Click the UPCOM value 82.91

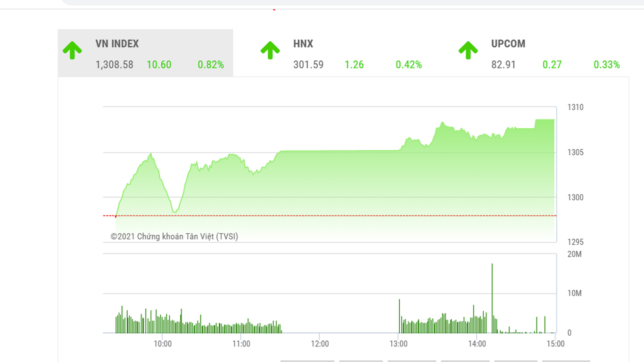click(504, 65)
